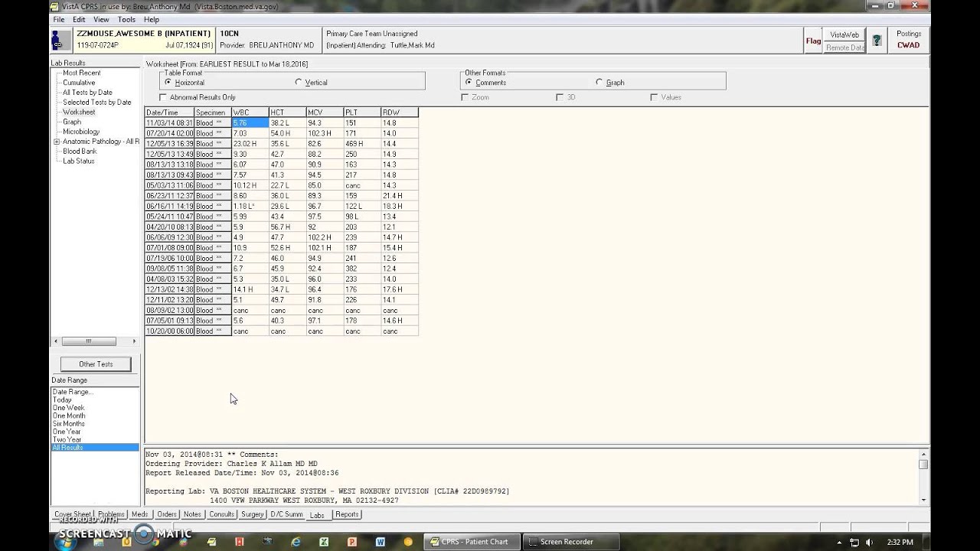The image size is (980, 551).
Task: Click the 10CN provider location panel
Action: pos(269,40)
